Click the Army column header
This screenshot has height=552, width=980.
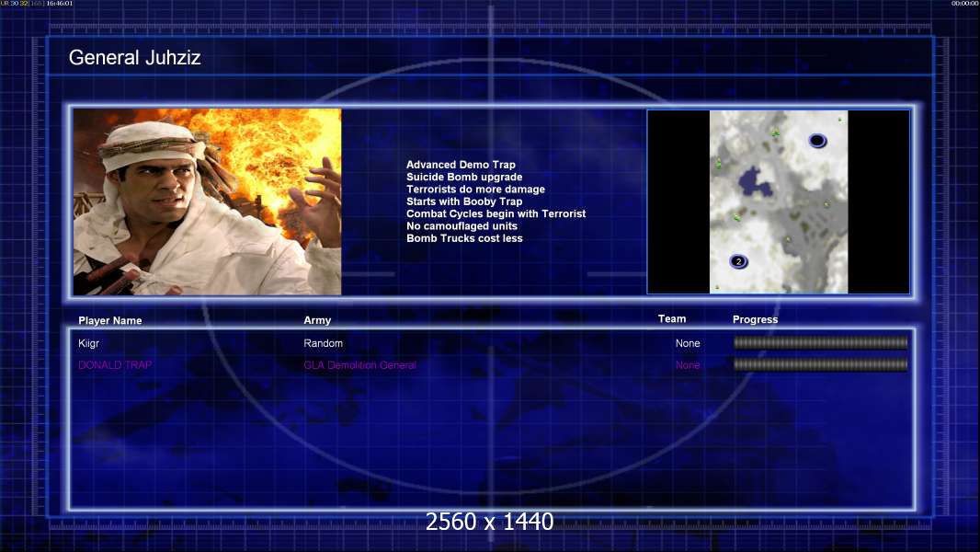pyautogui.click(x=317, y=320)
